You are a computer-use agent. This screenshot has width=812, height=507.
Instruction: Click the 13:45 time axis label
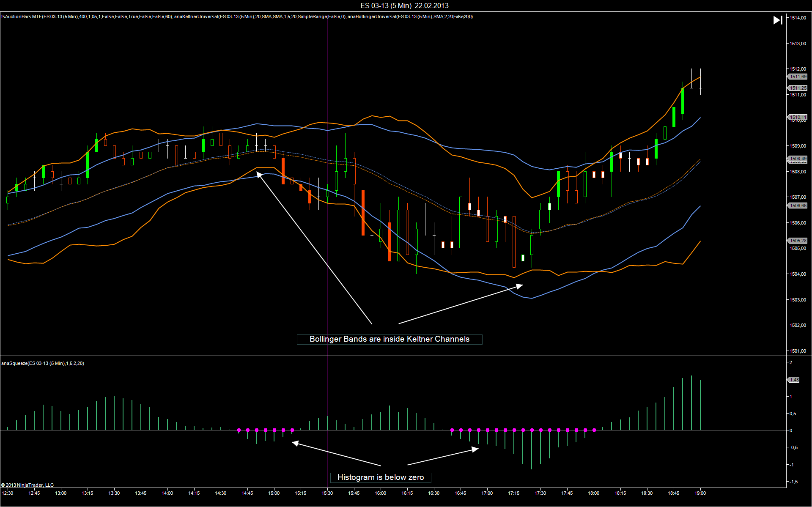141,493
